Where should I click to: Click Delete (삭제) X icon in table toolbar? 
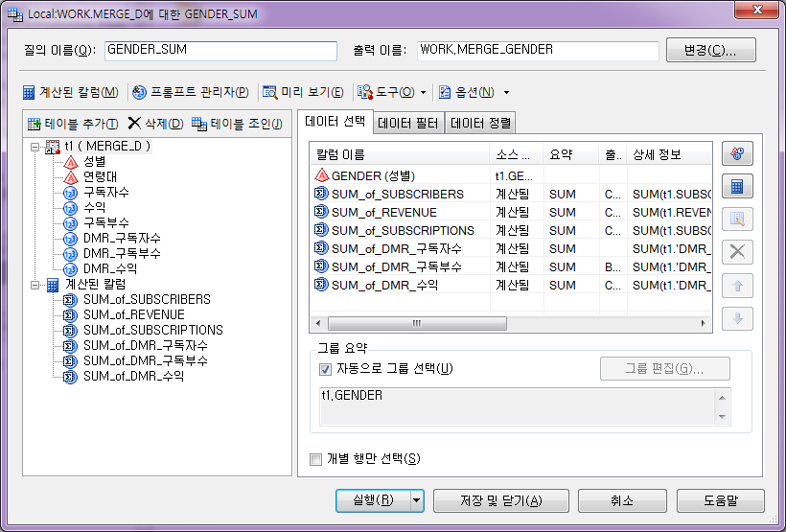(x=134, y=123)
